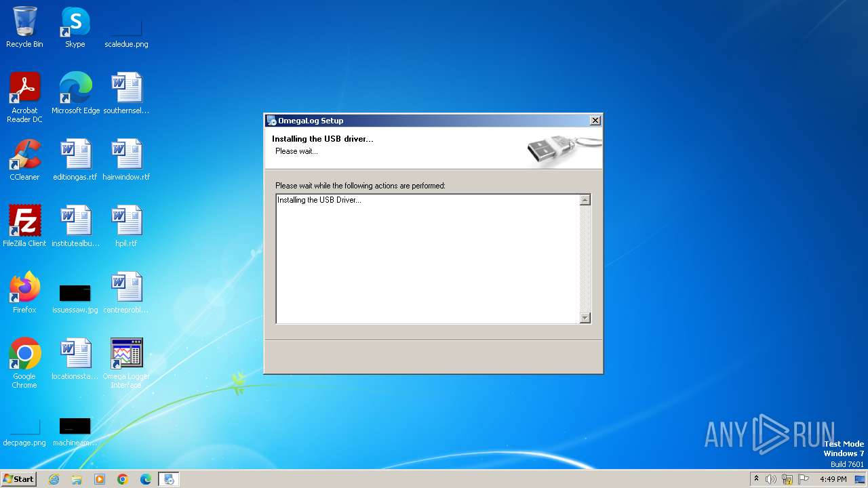Open Windows Media Player taskbar icon
The height and width of the screenshot is (488, 868).
tap(100, 479)
